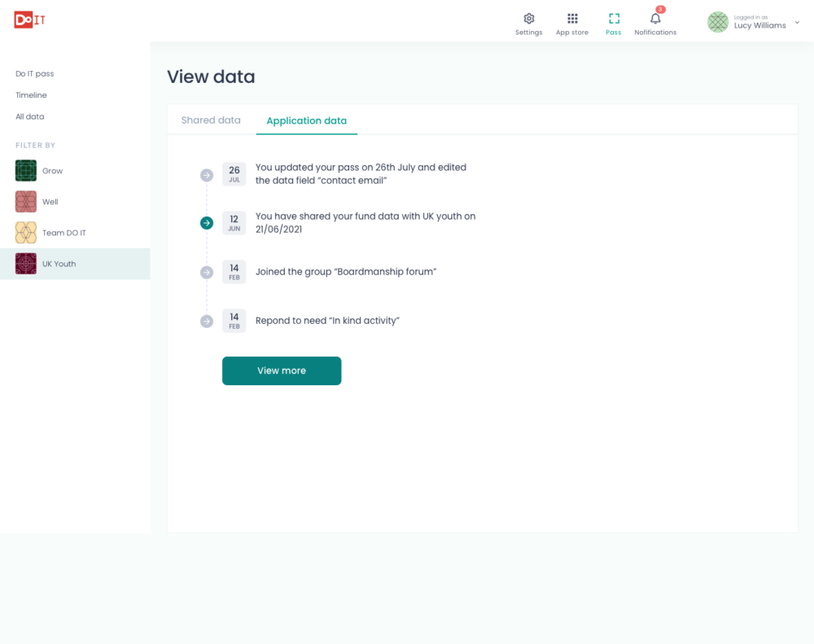Open the Do IT pass link

point(35,74)
